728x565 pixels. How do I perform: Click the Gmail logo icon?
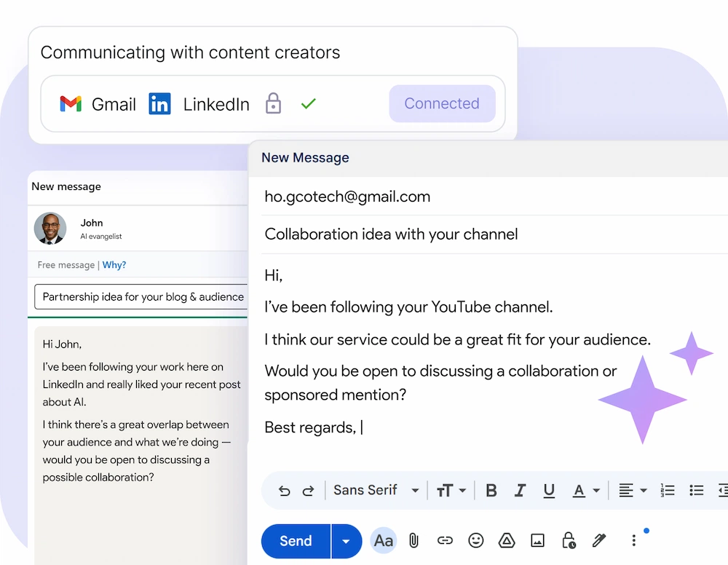pos(71,103)
